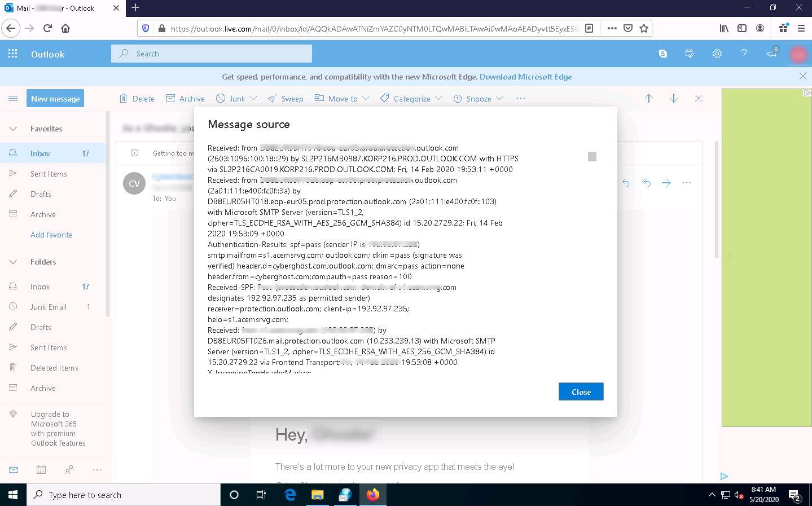The height and width of the screenshot is (506, 812).
Task: Switch to Mail module icon
Action: (14, 469)
